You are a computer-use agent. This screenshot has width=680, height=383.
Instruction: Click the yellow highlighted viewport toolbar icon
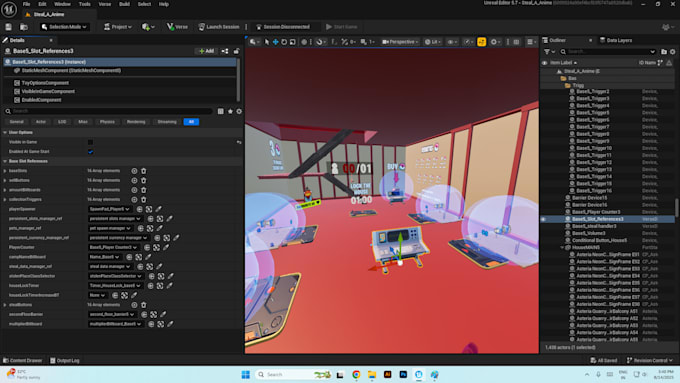pos(481,42)
